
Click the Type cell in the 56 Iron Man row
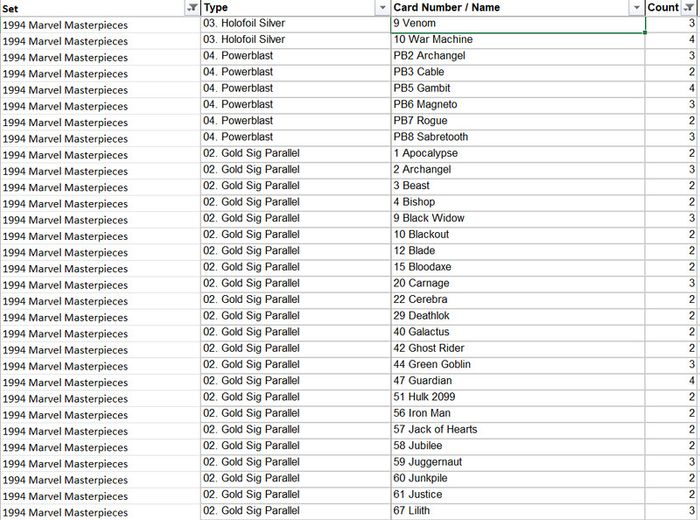(x=296, y=414)
